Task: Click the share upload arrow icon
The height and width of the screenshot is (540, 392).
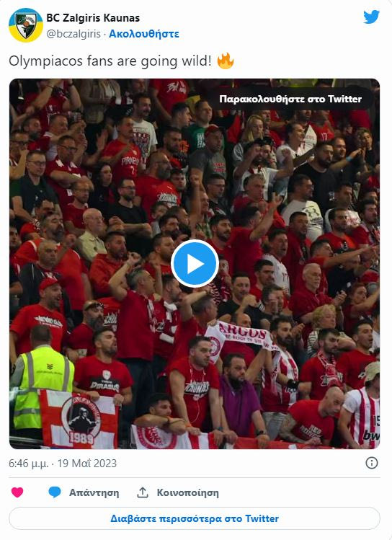Action: point(143,492)
